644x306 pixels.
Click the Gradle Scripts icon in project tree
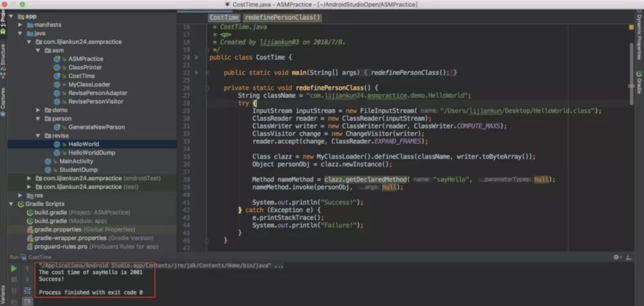[x=21, y=204]
